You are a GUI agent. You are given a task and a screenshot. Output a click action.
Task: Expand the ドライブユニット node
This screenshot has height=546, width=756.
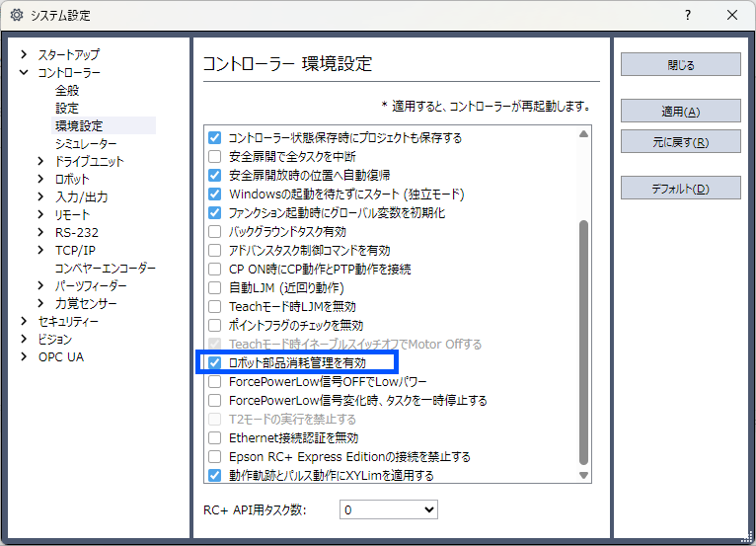click(40, 161)
